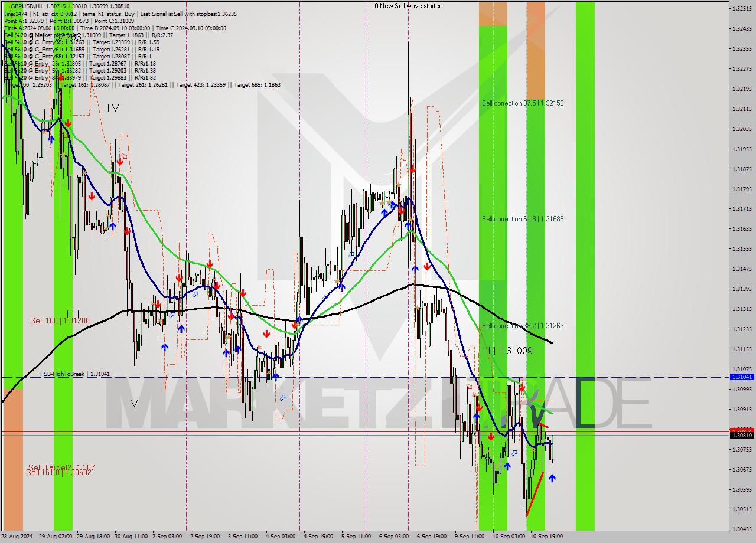This screenshot has width=756, height=543.
Task: Click the 1.32515 price axis label
Action: pos(742,9)
